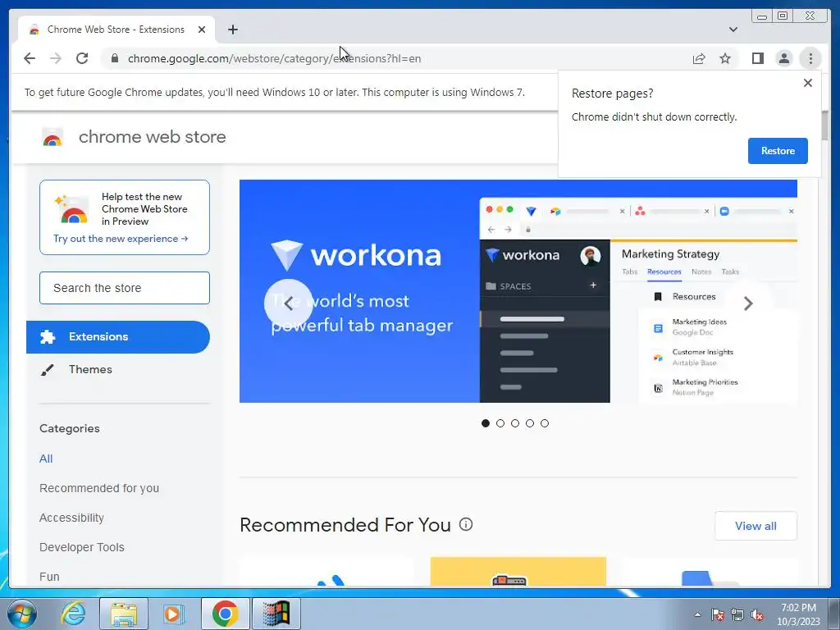Open Windows Media Player from taskbar
This screenshot has height=630, width=840.
pos(174,614)
